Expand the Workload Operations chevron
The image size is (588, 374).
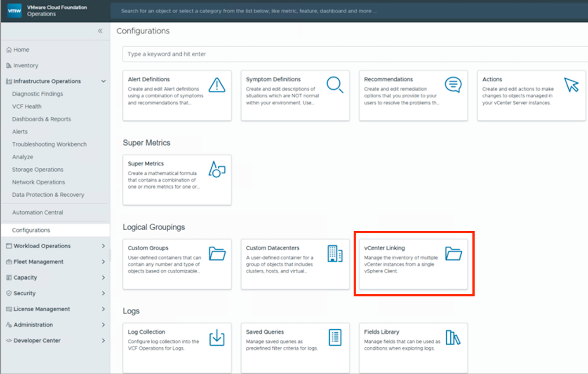click(x=103, y=246)
